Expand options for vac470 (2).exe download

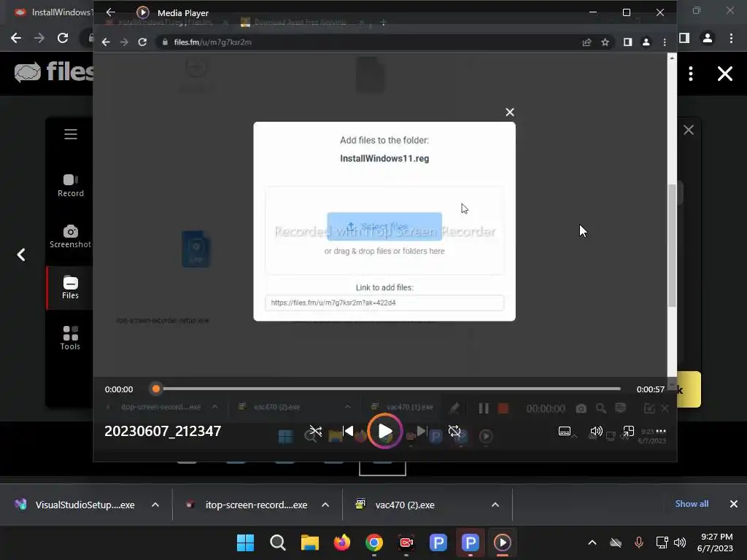pos(495,505)
